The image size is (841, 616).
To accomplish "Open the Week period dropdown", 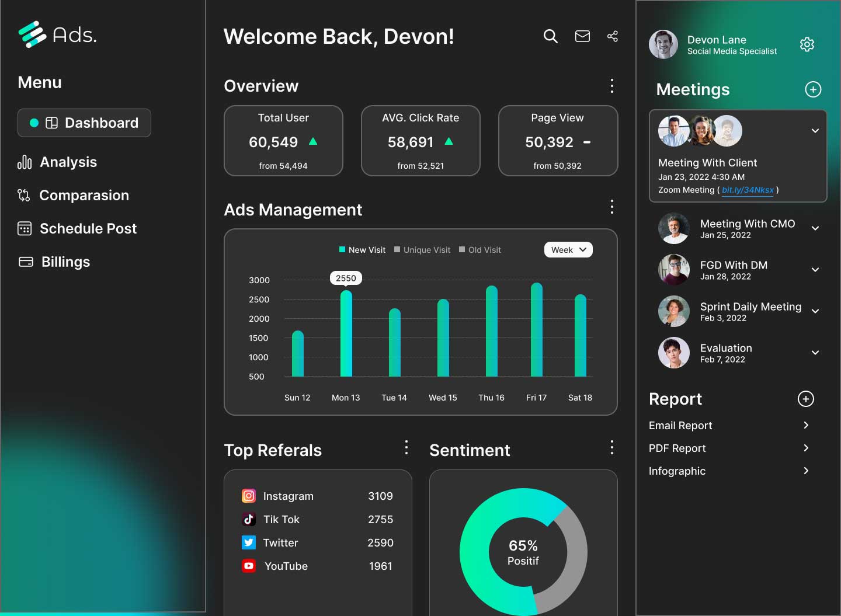I will (x=568, y=250).
